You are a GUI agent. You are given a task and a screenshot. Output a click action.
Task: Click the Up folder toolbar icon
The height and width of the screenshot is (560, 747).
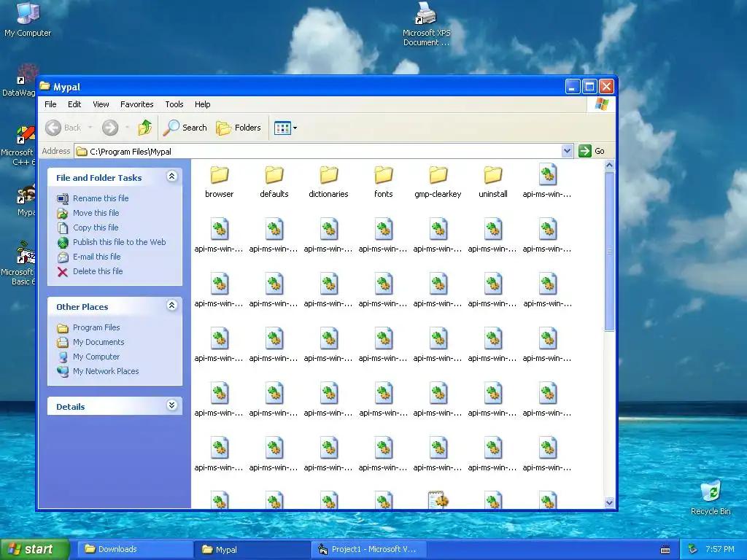(145, 128)
